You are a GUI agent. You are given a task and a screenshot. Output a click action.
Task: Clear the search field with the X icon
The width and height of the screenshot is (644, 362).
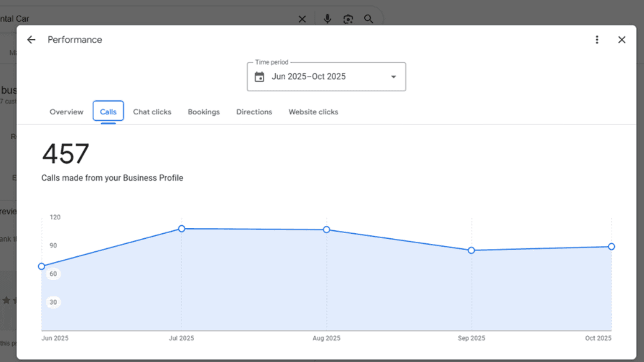tap(302, 19)
